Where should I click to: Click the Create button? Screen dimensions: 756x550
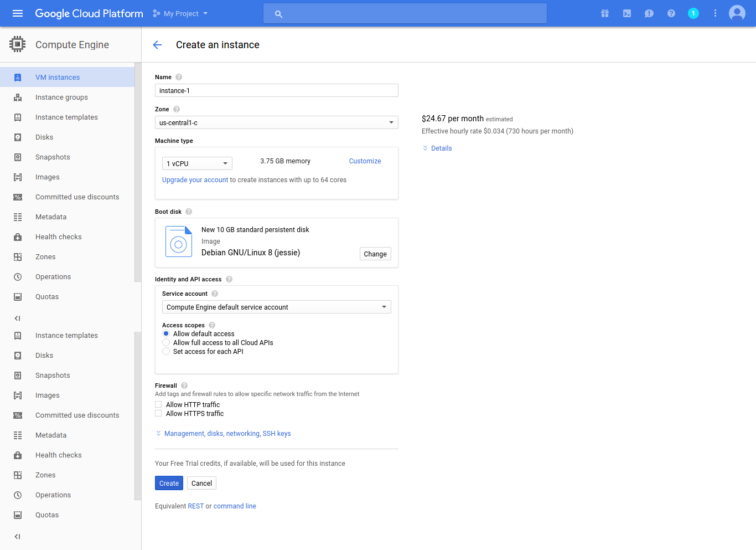coord(169,483)
